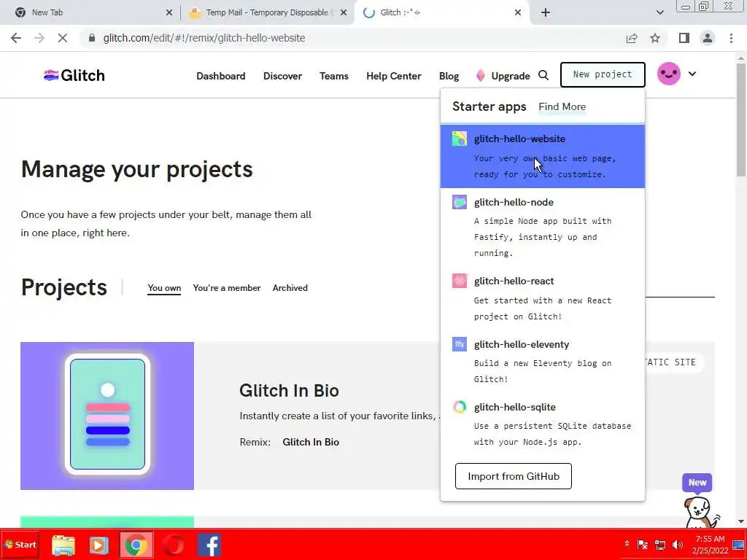Image resolution: width=747 pixels, height=560 pixels.
Task: Switch to You're a member tab
Action: point(227,287)
